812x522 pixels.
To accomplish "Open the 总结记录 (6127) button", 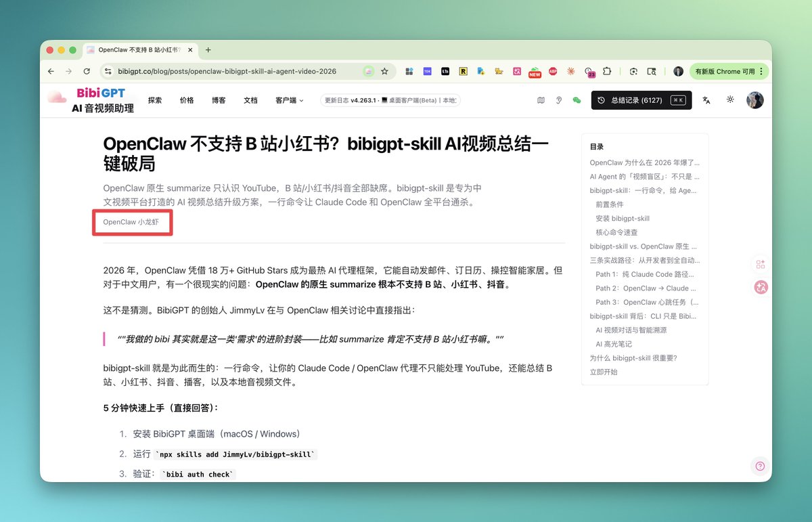I will [641, 100].
